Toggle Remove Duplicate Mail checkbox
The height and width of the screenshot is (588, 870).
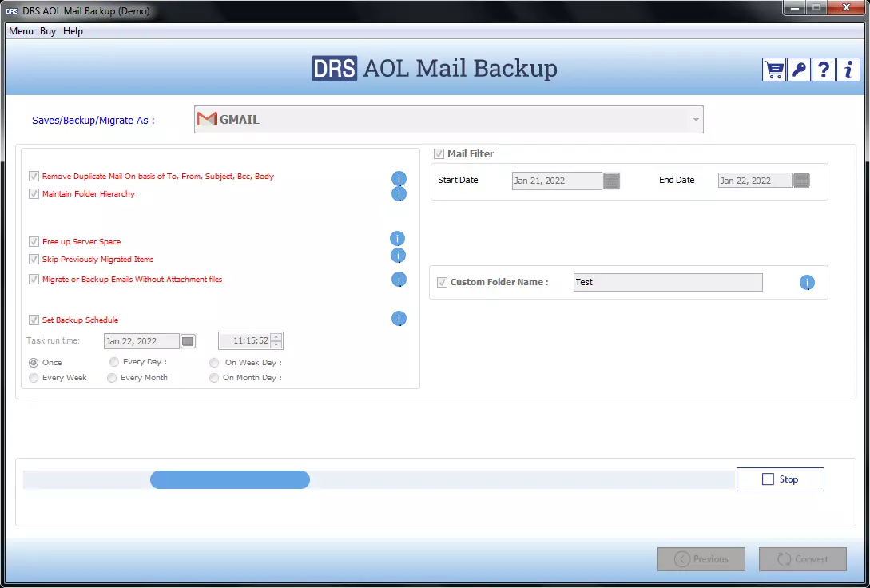[34, 177]
